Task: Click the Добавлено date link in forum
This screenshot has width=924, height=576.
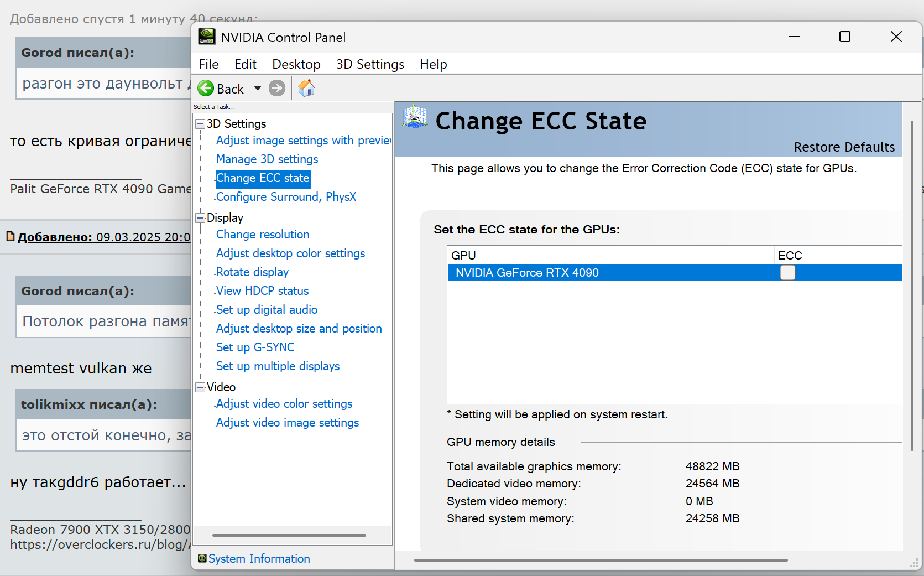Action: tap(104, 237)
